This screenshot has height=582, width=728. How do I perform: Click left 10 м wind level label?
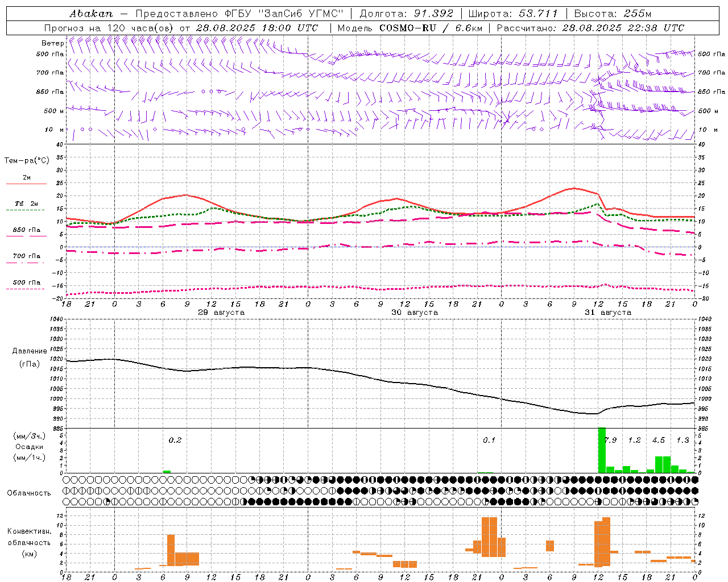coord(54,130)
